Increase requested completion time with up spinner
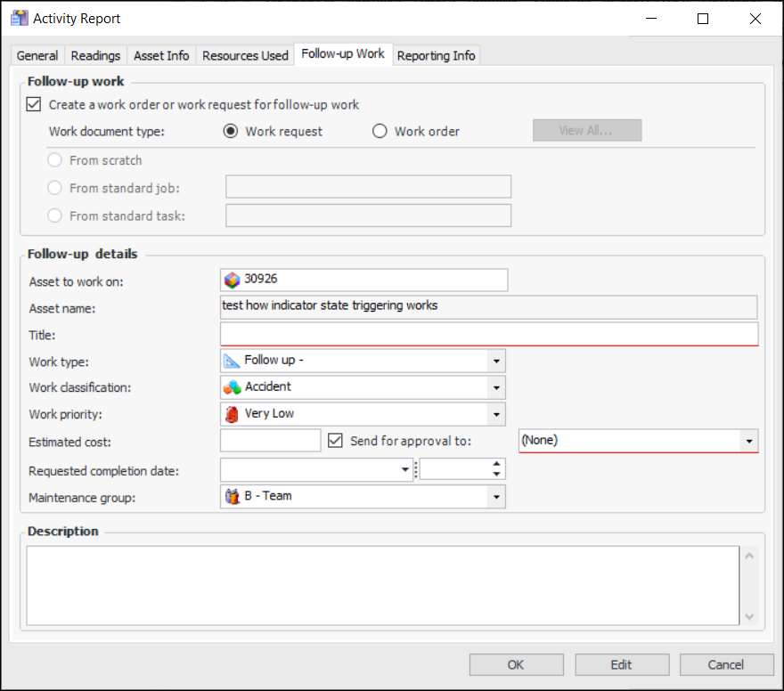The height and width of the screenshot is (691, 784). pos(496,464)
